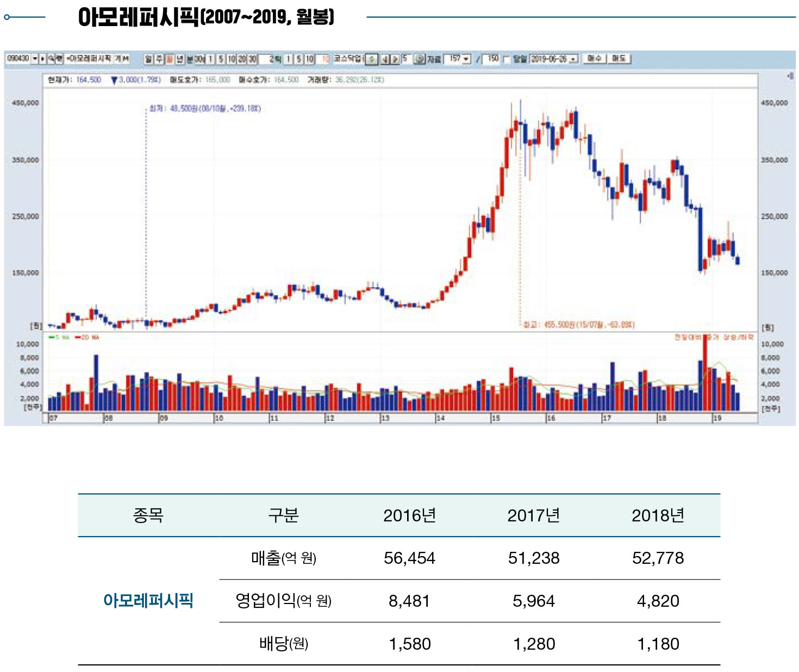Click the 현재가 164,500 value
The image size is (799, 672).
click(x=88, y=80)
